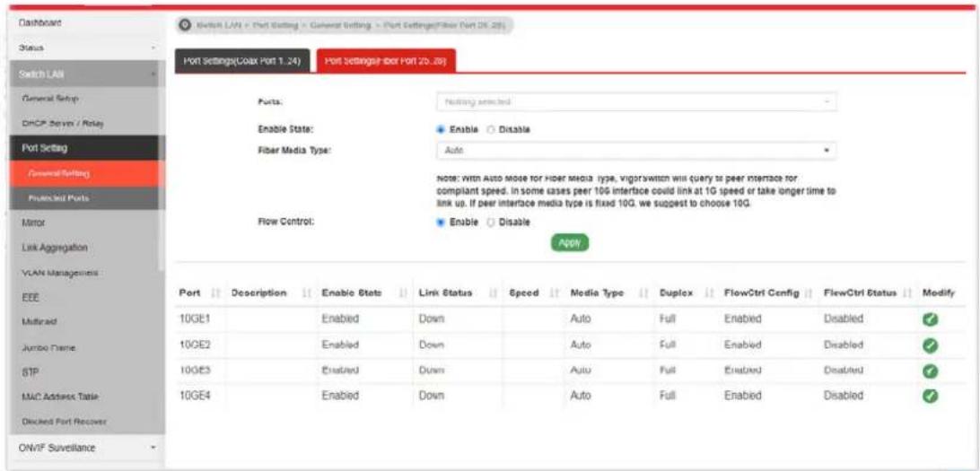This screenshot has width=980, height=471.
Task: Click Link Status Down for 10GE1
Action: tap(432, 319)
